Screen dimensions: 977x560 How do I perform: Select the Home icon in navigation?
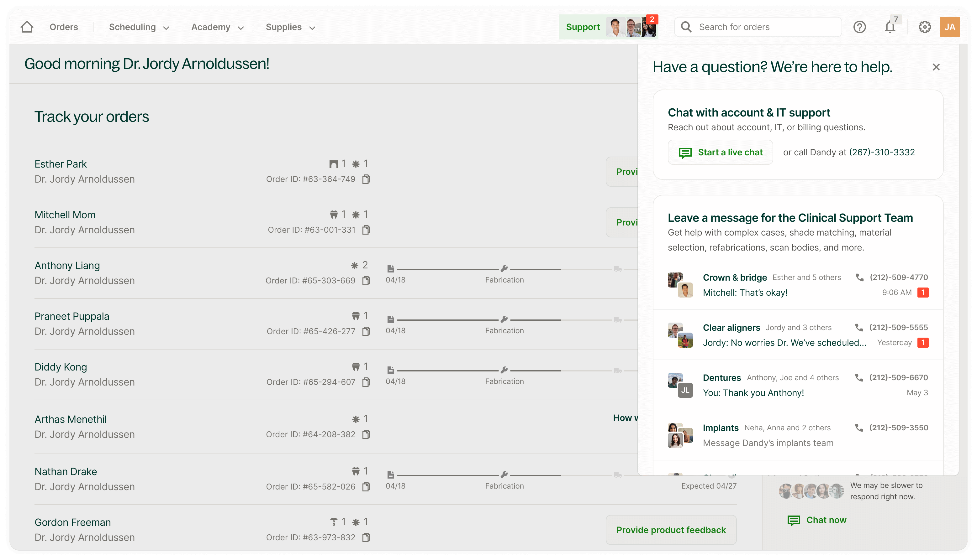(27, 27)
